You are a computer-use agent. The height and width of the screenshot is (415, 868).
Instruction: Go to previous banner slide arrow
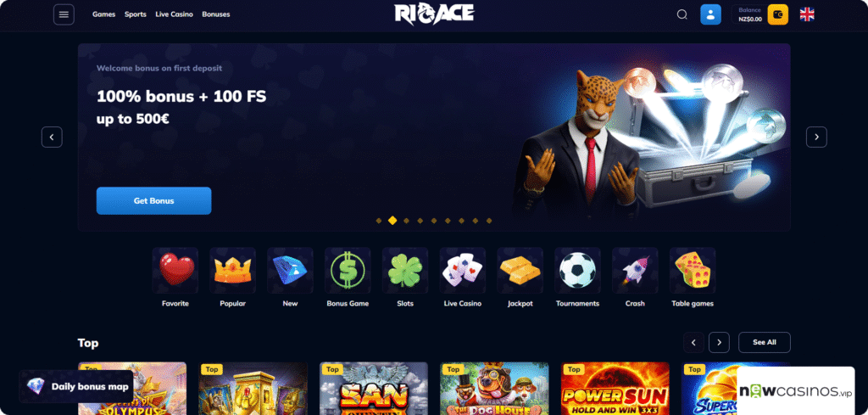[52, 137]
